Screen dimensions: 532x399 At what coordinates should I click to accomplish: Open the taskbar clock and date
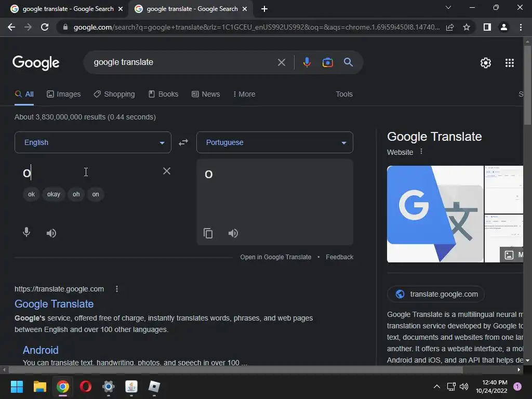(491, 387)
